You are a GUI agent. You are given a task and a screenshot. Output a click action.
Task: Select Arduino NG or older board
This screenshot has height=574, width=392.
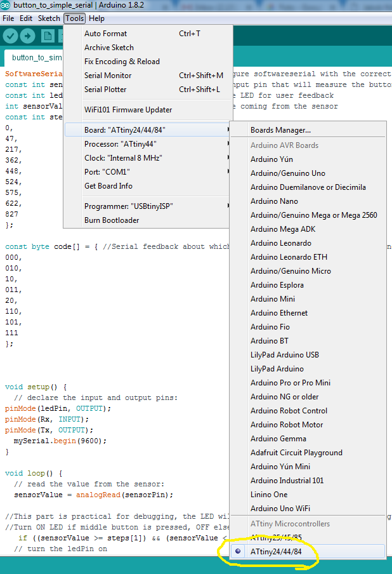pos(307,396)
